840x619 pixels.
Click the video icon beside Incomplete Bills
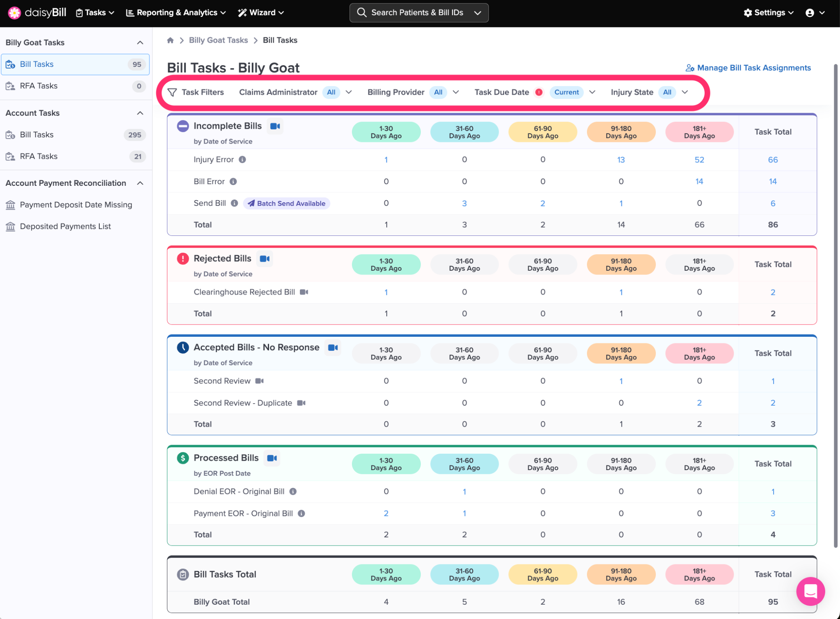click(275, 126)
